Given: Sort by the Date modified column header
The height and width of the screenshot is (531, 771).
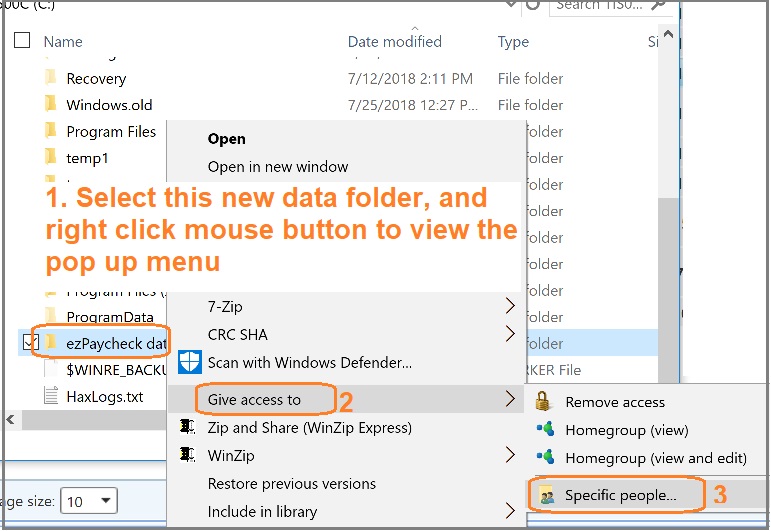Looking at the screenshot, I should pos(395,41).
